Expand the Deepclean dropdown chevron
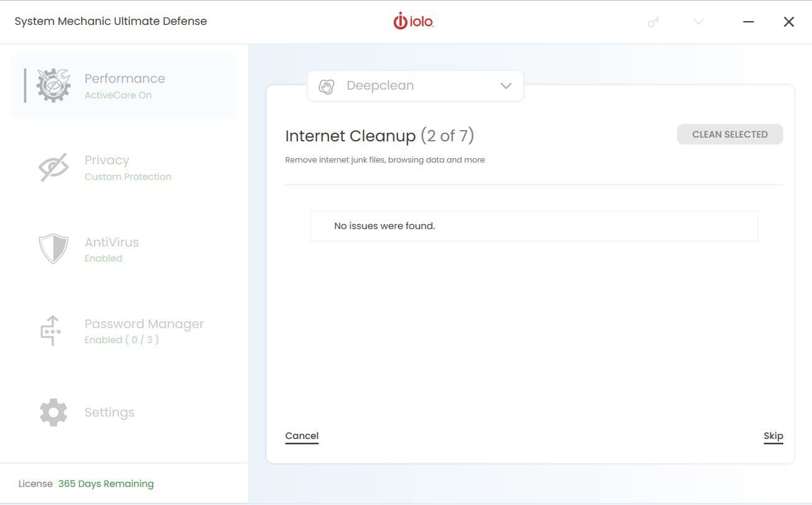Image resolution: width=812 pixels, height=505 pixels. (506, 86)
